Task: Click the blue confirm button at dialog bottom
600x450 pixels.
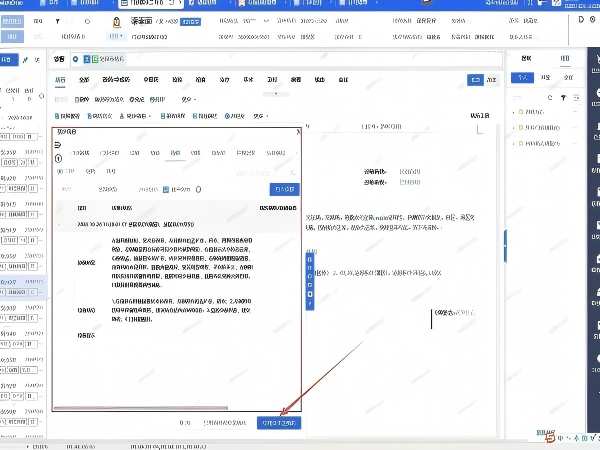Action: click(x=278, y=422)
